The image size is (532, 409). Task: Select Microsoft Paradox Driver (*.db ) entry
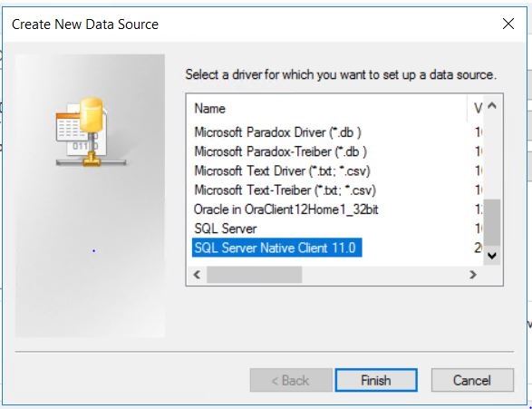(277, 132)
